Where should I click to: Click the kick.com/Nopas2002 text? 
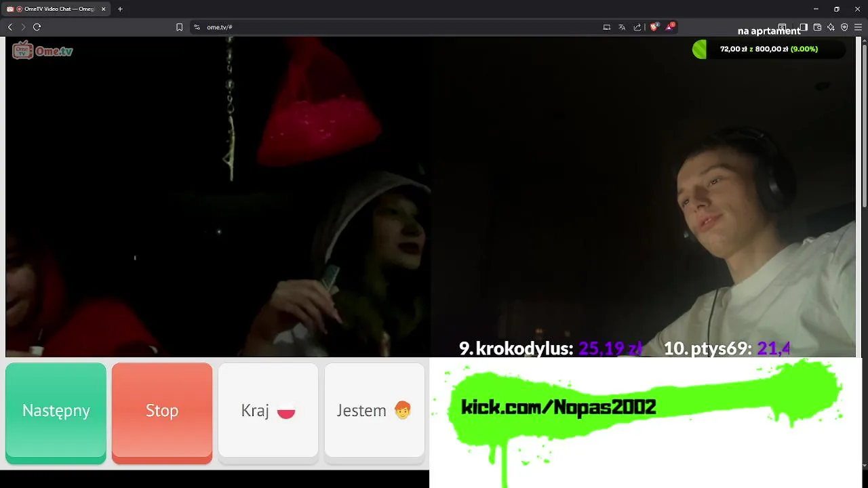(558, 407)
